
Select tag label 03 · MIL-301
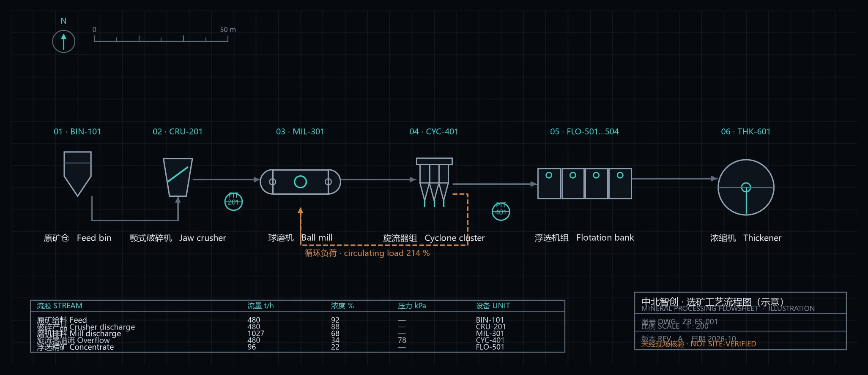click(300, 132)
